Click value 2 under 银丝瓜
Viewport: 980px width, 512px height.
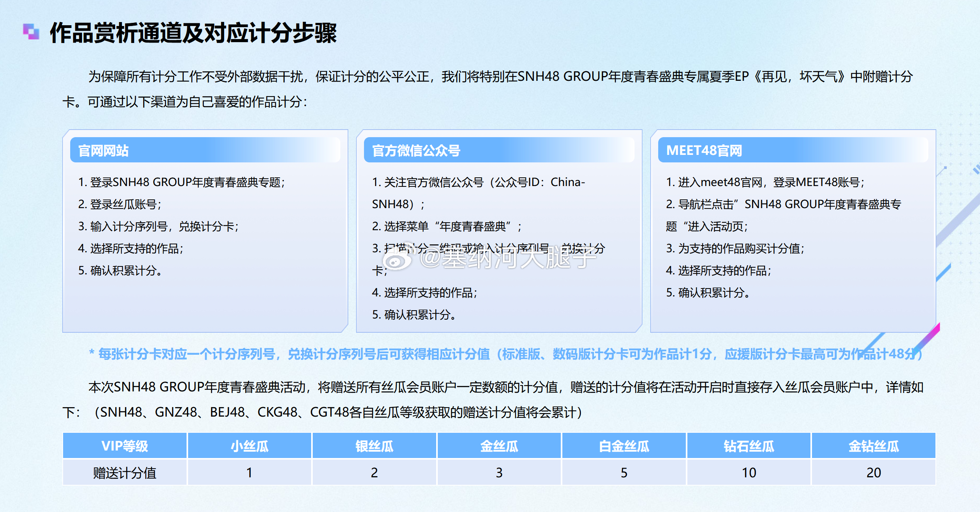(x=374, y=472)
